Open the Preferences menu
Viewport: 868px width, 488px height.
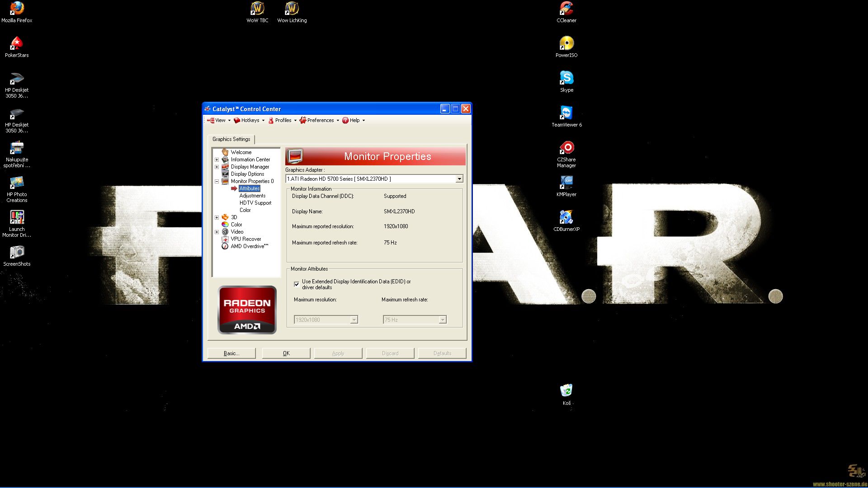pyautogui.click(x=320, y=120)
